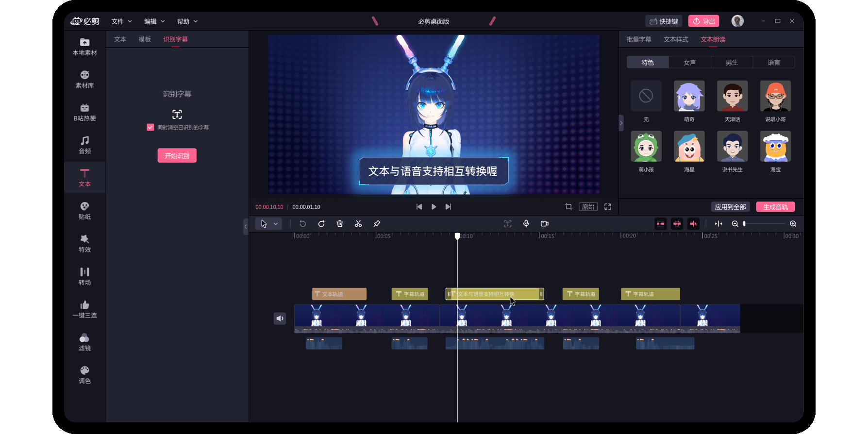868x434 pixels.
Task: Open the 转场 transitions section
Action: [84, 276]
